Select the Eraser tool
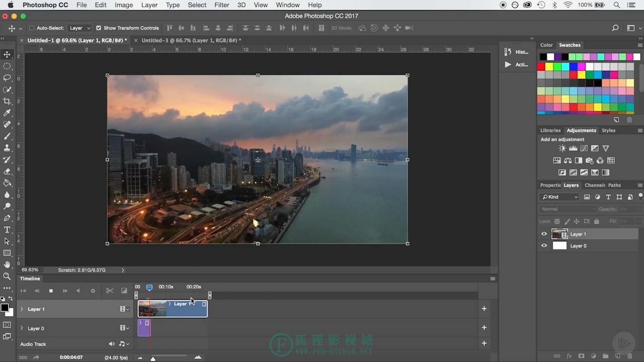 coord(7,171)
